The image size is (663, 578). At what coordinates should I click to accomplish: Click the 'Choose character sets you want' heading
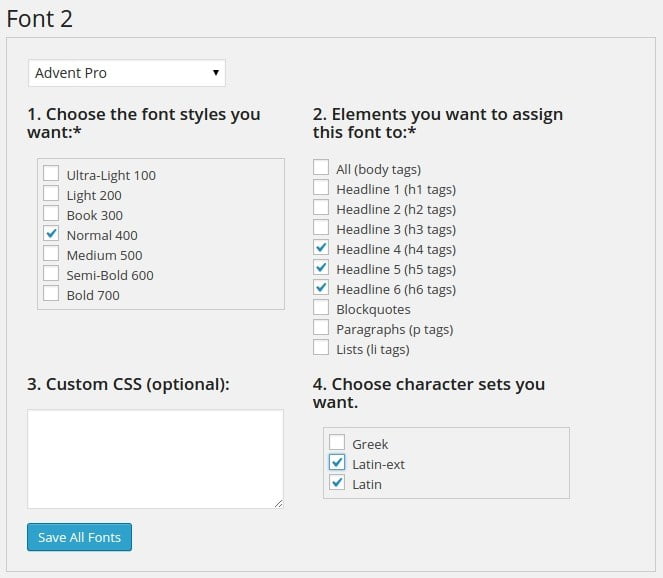pos(429,393)
